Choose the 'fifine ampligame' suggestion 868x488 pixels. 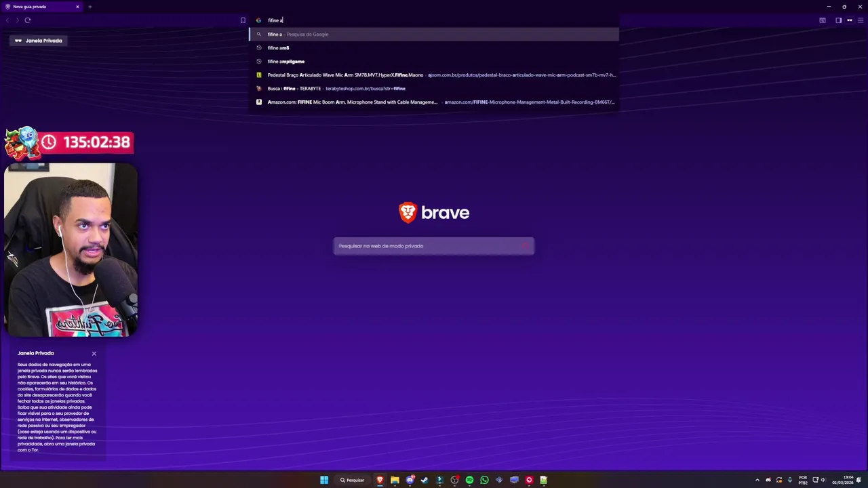click(434, 61)
